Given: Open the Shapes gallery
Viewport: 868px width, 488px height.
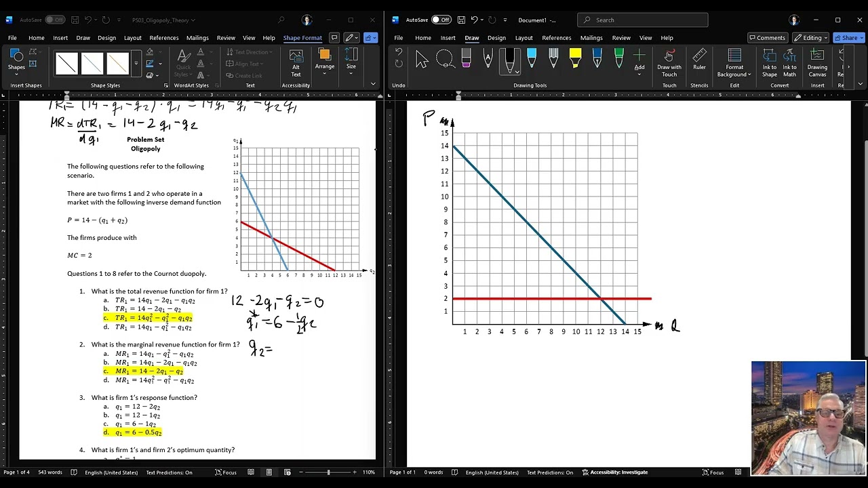Looking at the screenshot, I should (x=16, y=60).
